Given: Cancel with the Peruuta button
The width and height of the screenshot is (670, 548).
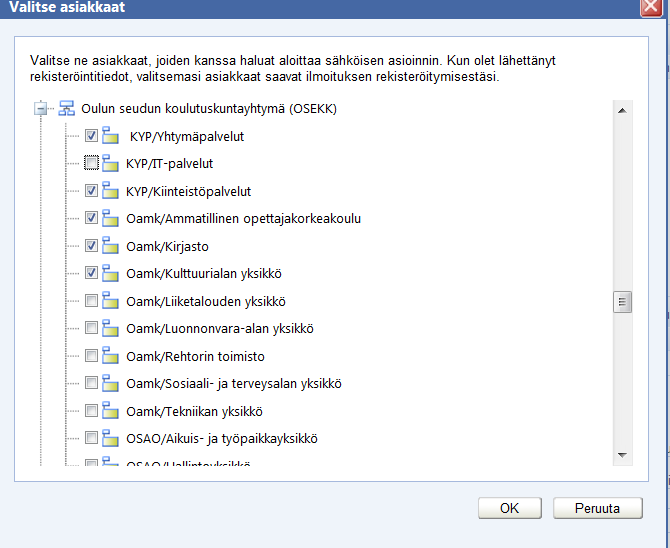Looking at the screenshot, I should 597,508.
